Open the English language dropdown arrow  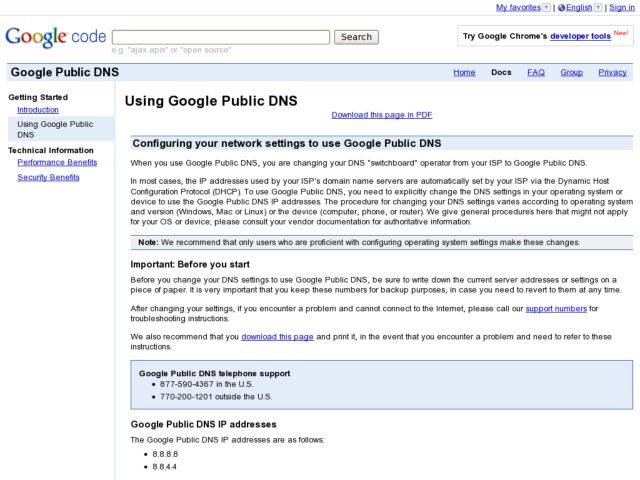tap(598, 7)
